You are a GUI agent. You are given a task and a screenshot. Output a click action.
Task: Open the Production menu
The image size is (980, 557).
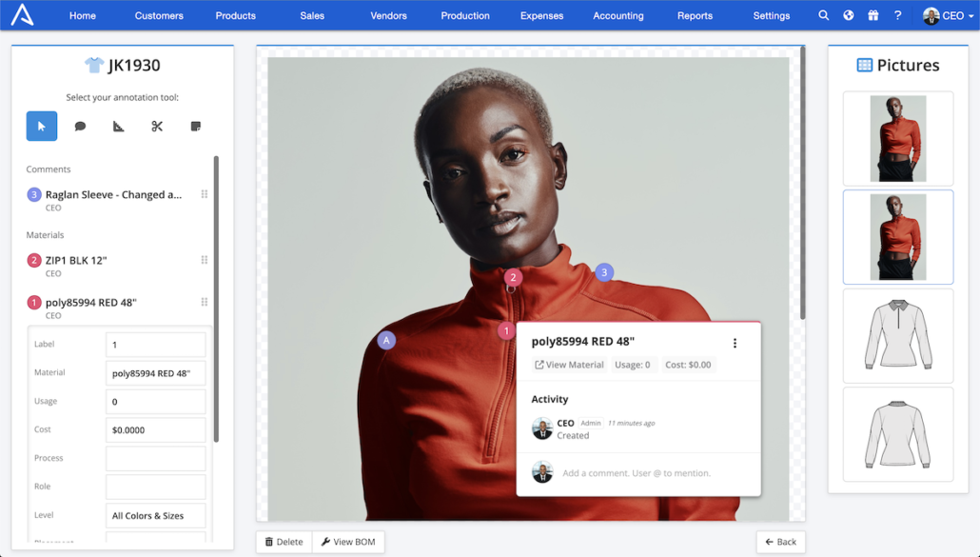(x=465, y=15)
